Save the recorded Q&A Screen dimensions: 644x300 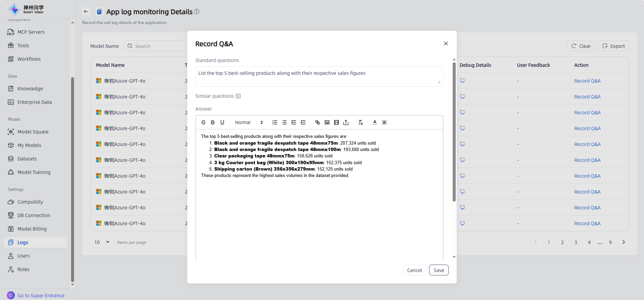[439, 270]
